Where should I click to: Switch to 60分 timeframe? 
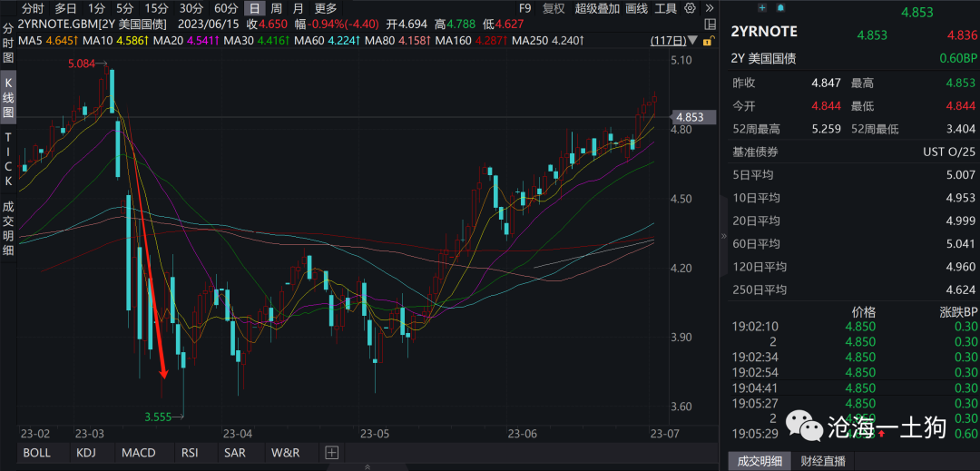pyautogui.click(x=226, y=8)
